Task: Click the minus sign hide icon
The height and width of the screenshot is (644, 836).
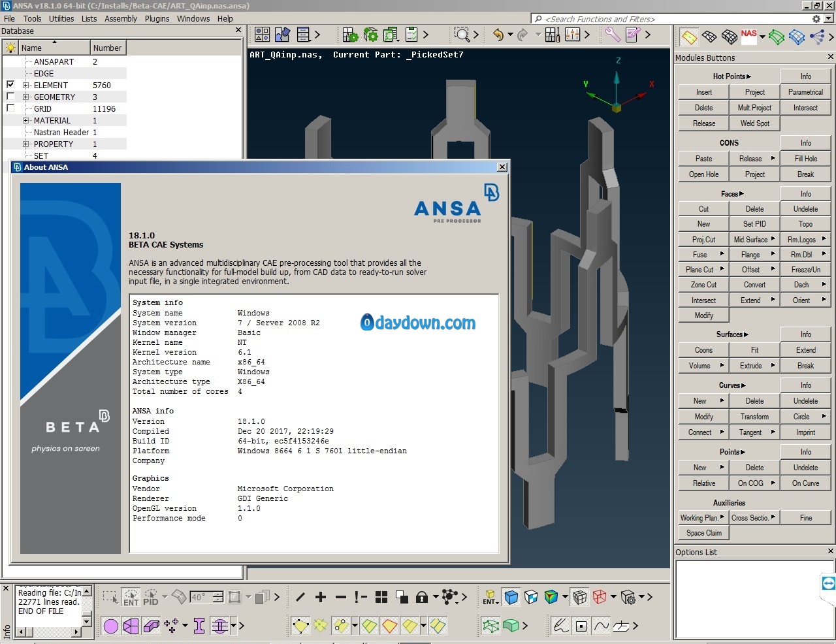Action: coord(341,597)
